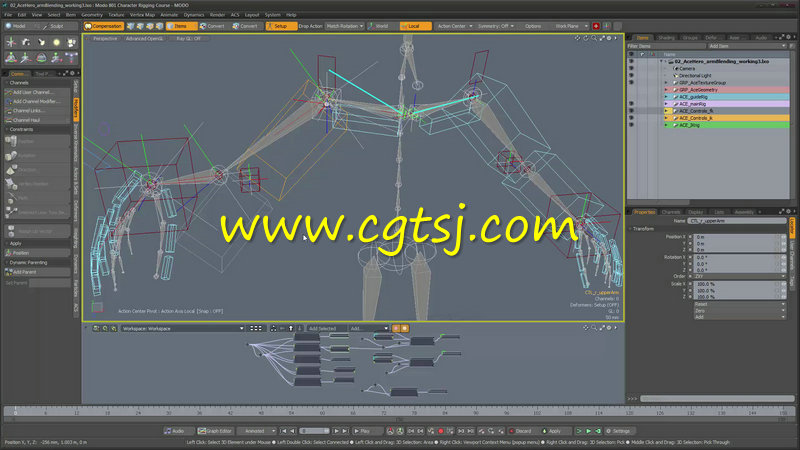
Task: Open the Workspace dropdown in schematic view
Action: (x=183, y=329)
